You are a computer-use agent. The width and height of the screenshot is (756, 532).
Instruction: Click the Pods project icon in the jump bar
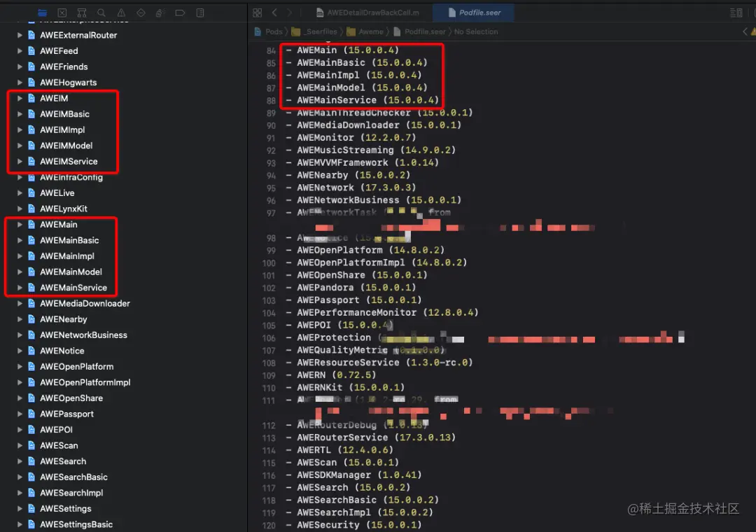(x=258, y=31)
